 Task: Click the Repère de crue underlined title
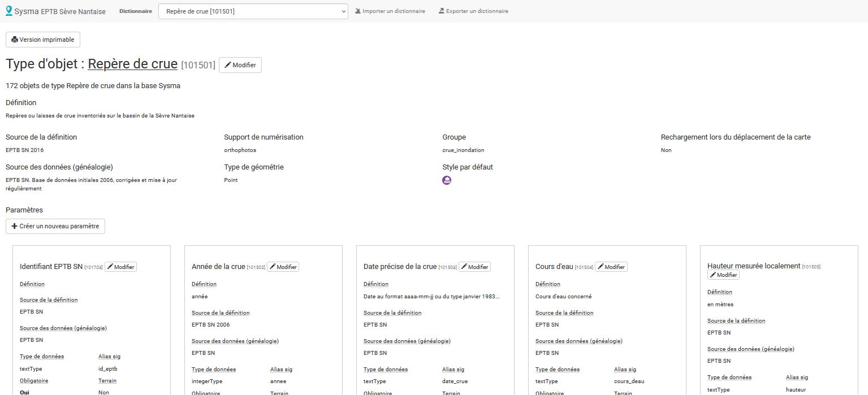(x=132, y=64)
